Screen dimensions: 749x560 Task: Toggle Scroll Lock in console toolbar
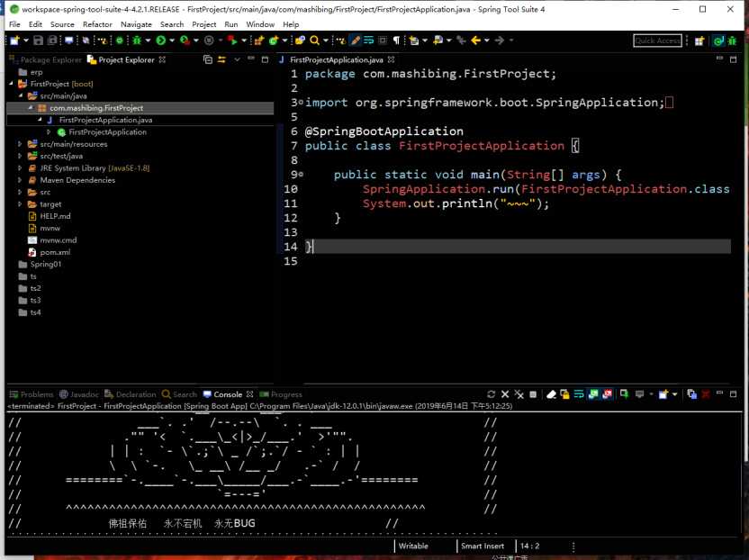pyautogui.click(x=564, y=394)
